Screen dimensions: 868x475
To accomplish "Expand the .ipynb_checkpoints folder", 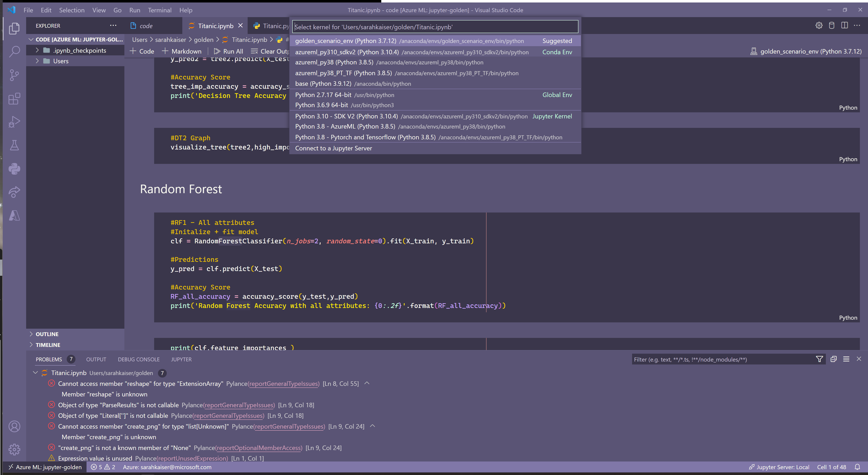I will pyautogui.click(x=37, y=50).
